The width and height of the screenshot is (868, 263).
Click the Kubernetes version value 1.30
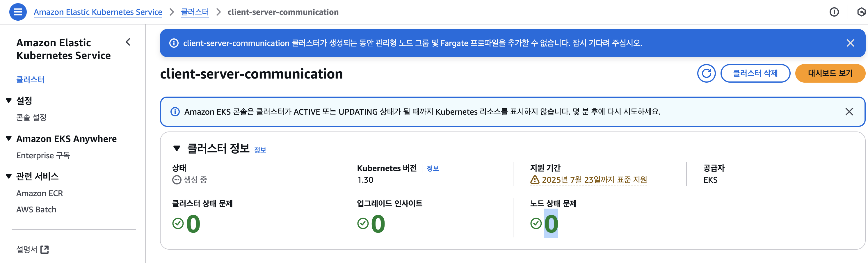[365, 180]
